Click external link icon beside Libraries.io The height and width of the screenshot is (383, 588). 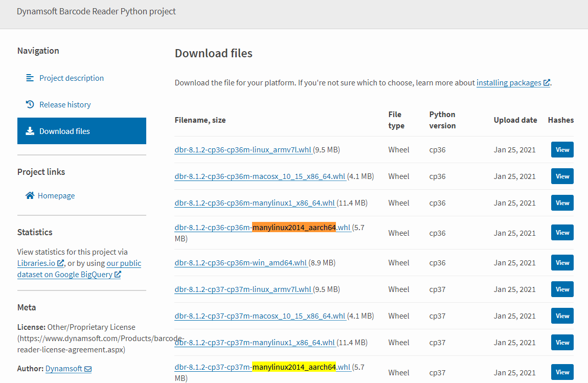61,263
